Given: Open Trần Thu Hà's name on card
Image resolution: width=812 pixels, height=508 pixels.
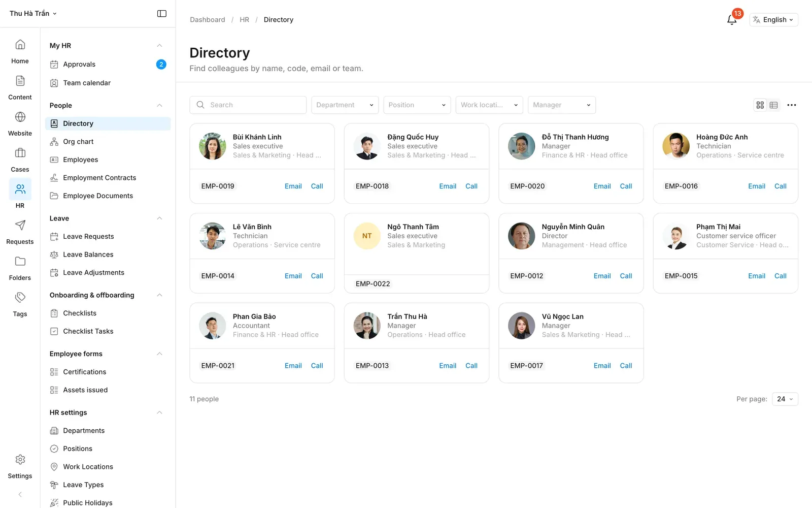Looking at the screenshot, I should tap(407, 316).
